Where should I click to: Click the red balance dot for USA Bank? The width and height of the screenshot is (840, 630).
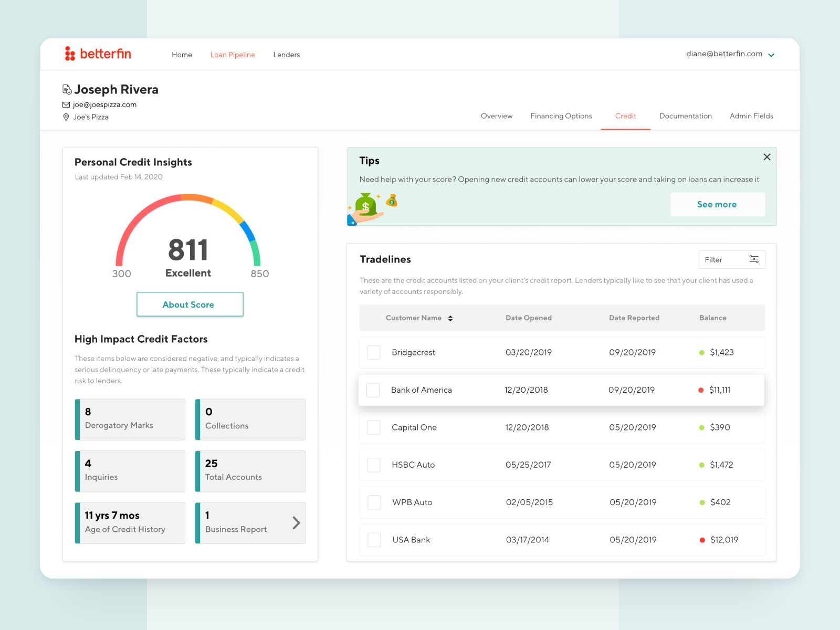coord(702,540)
